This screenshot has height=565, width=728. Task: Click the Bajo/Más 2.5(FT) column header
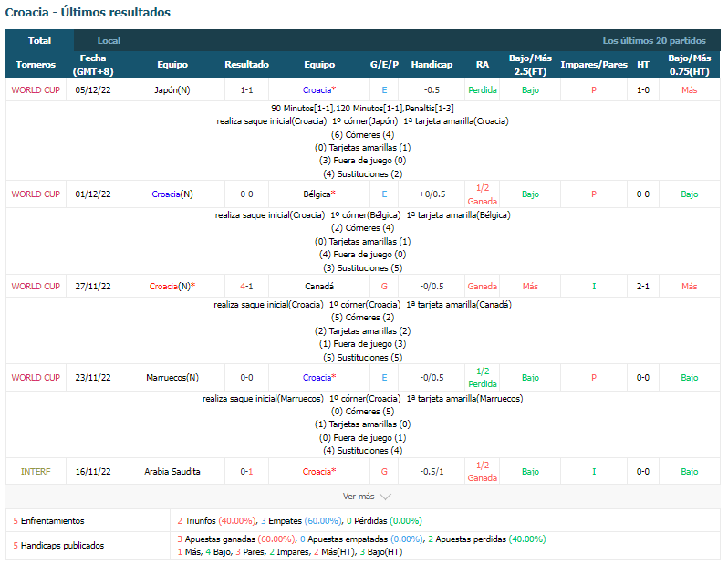pos(530,65)
